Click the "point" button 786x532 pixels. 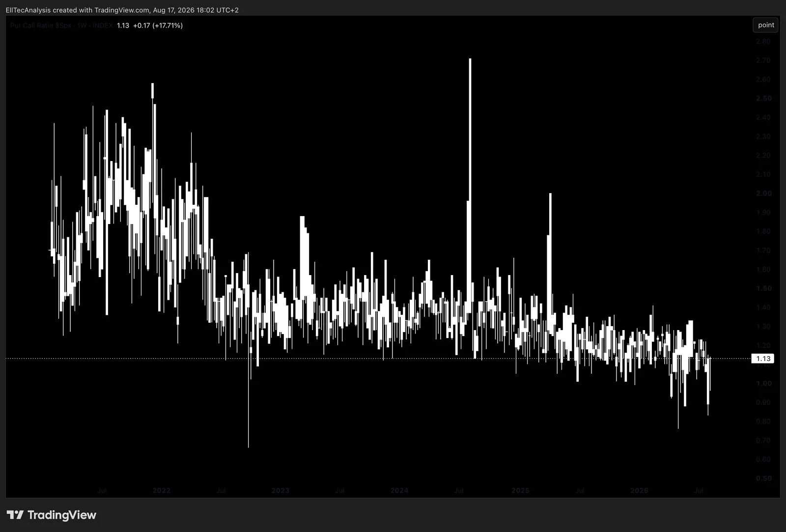click(766, 25)
